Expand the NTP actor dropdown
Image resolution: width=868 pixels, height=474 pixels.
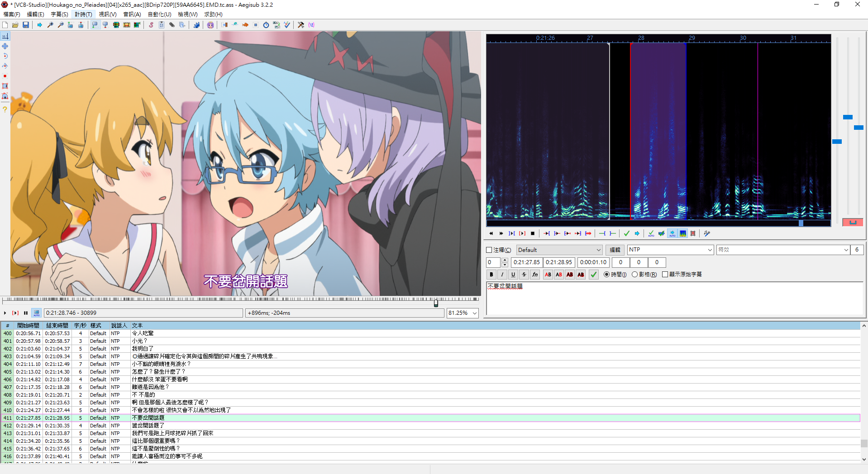[x=710, y=250]
